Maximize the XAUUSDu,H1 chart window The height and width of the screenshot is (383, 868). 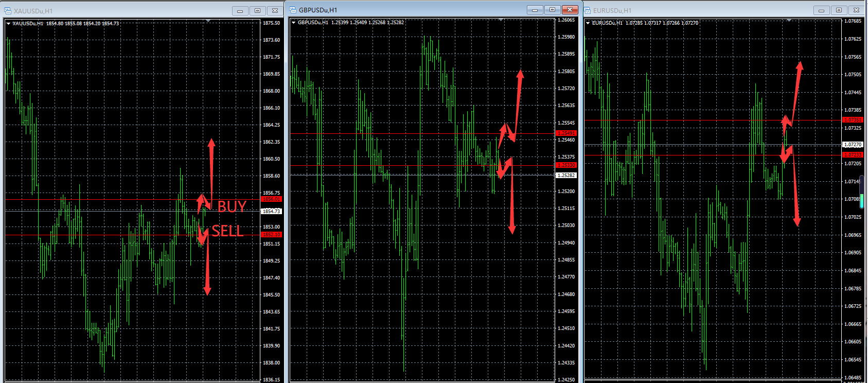(257, 11)
